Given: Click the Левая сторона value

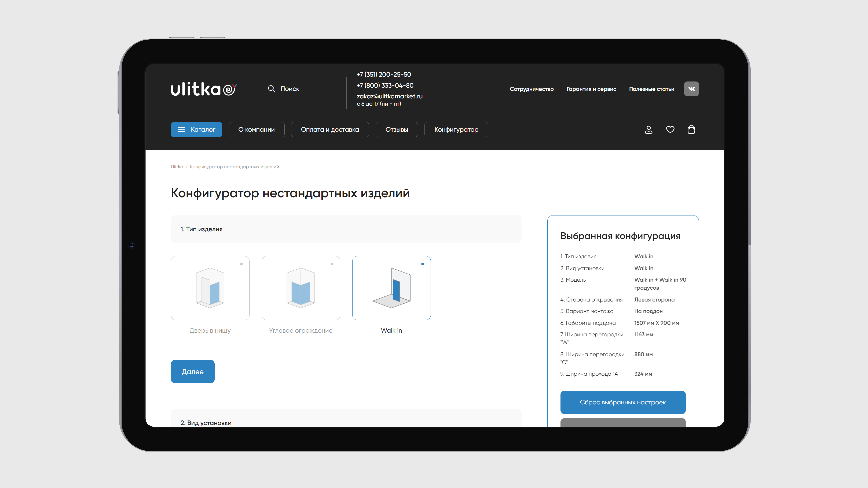Looking at the screenshot, I should click(654, 300).
